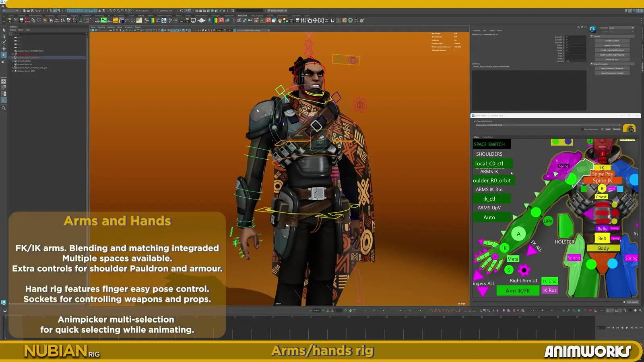Expand the Nubian_sets_grp node in the Outliner
644x362 pixels.
(x=13, y=68)
